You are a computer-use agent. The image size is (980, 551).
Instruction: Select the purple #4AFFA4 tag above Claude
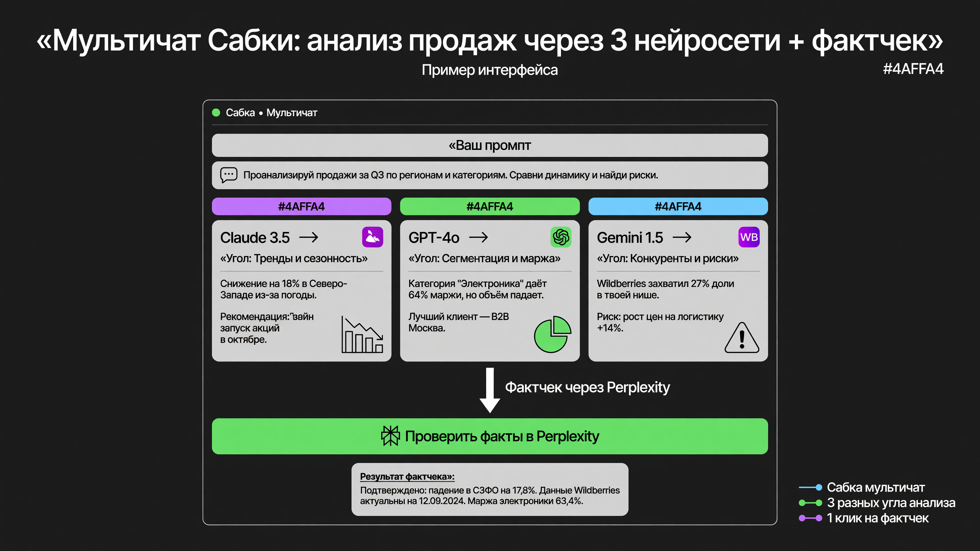click(301, 207)
